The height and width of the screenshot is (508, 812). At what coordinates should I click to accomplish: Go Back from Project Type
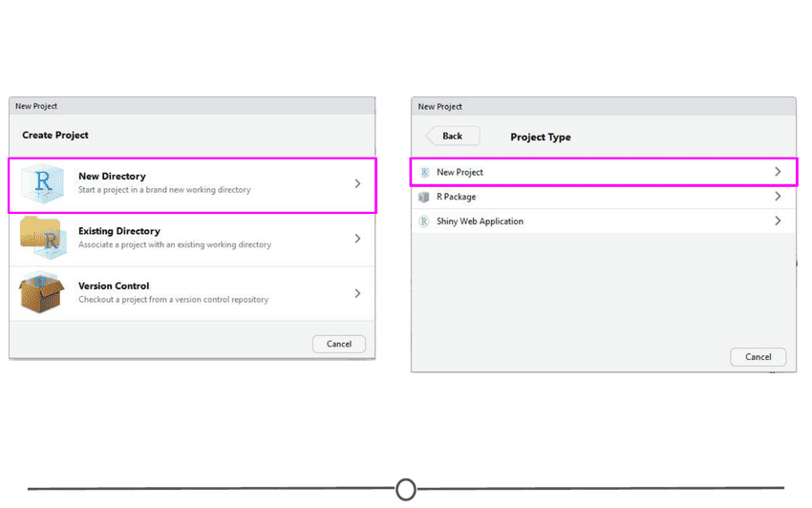click(452, 137)
